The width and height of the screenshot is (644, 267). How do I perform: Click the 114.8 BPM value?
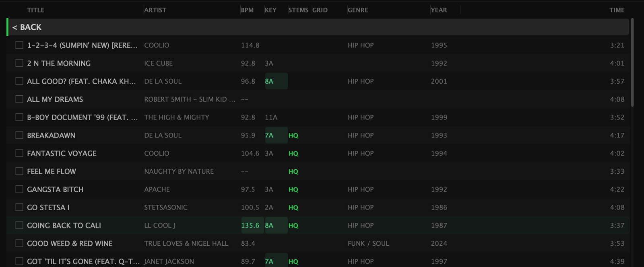pyautogui.click(x=250, y=45)
